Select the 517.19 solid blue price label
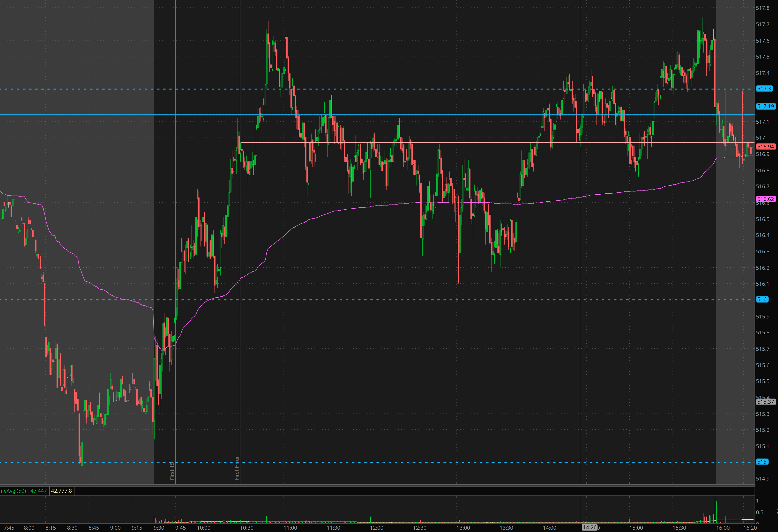The image size is (778, 532). point(766,106)
